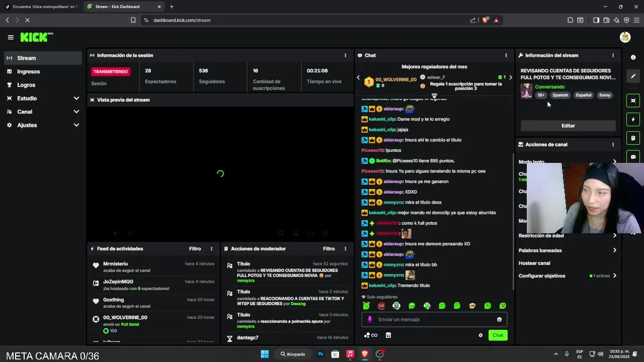Open Photoshop from the taskbar
This screenshot has height=362, width=644.
coord(320,354)
